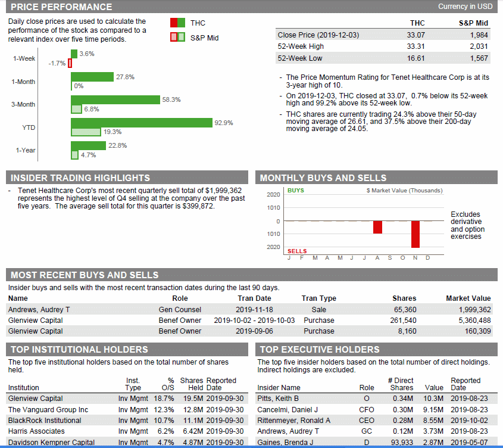Click Cancelmi, Daniel J insider name
503x448 pixels.
(x=288, y=410)
